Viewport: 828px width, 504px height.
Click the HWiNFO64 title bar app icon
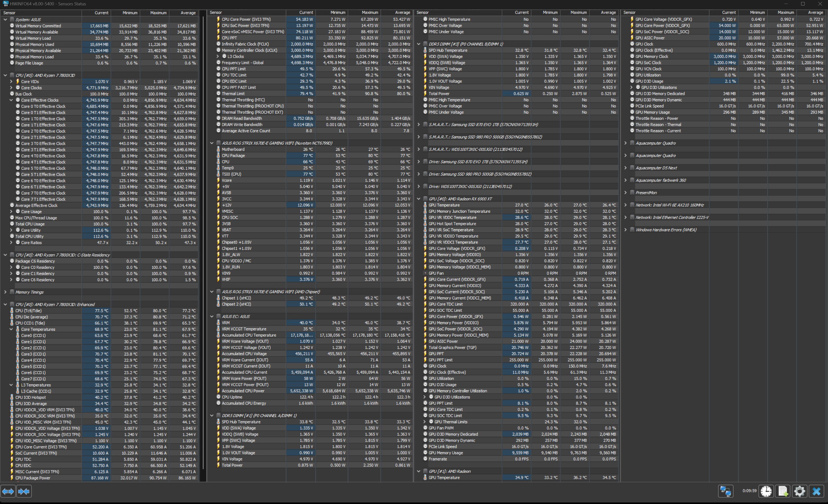click(5, 4)
